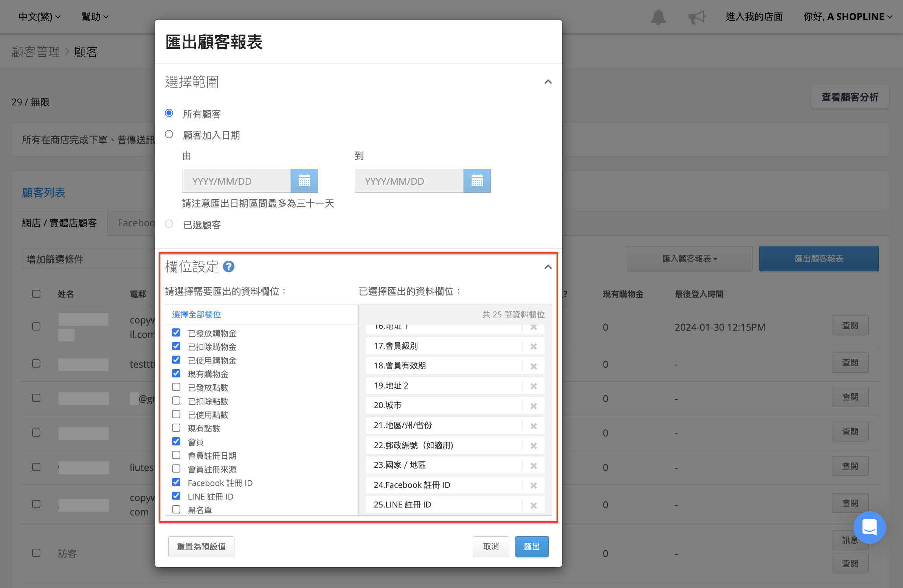Click the 進入我的店面 link
This screenshot has width=903, height=588.
coord(754,17)
